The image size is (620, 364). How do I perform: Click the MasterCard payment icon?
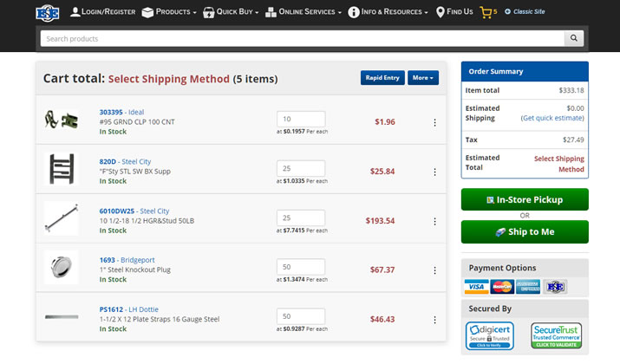tap(502, 287)
